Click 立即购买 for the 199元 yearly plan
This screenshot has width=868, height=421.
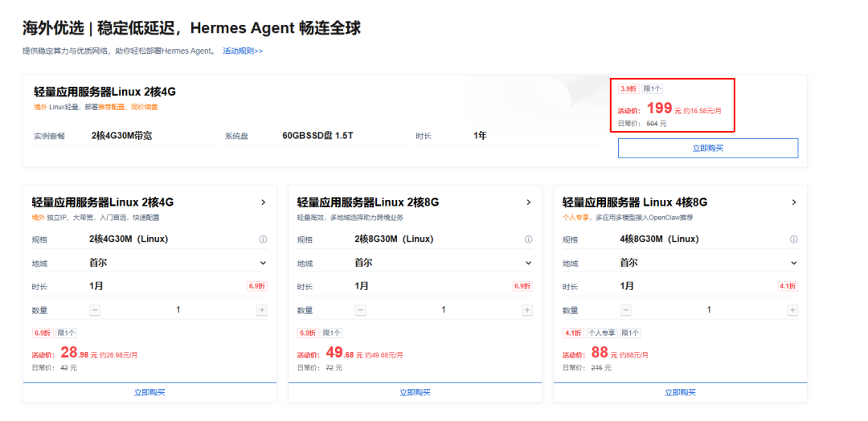pos(708,149)
